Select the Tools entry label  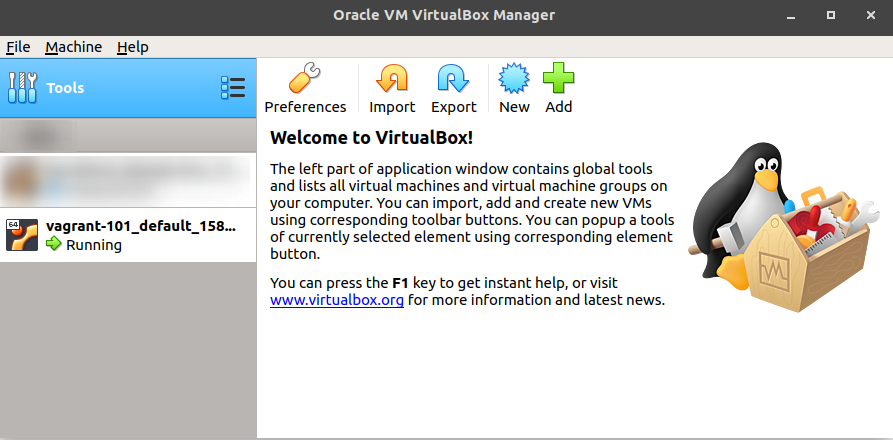click(x=65, y=88)
